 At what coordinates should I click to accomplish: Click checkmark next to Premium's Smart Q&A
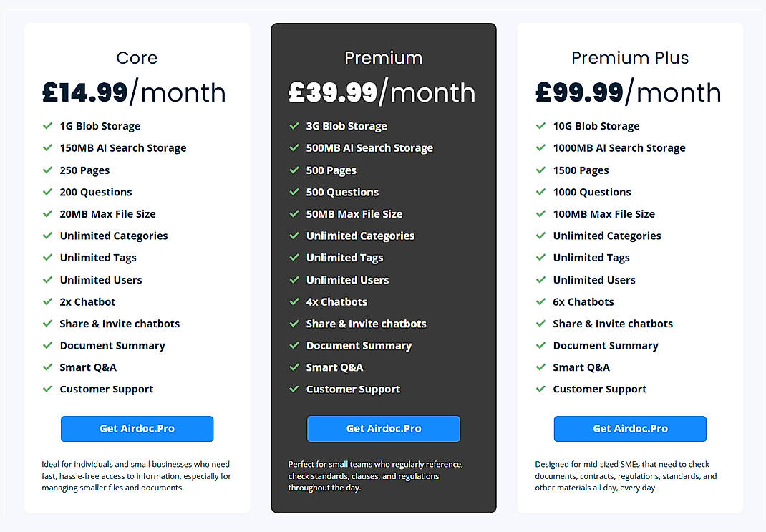tap(294, 367)
